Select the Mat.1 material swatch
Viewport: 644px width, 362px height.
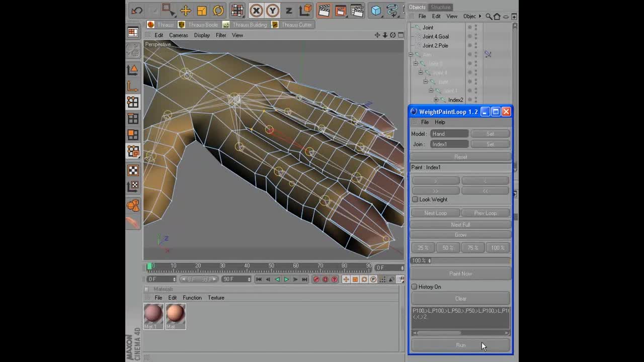[x=153, y=316]
